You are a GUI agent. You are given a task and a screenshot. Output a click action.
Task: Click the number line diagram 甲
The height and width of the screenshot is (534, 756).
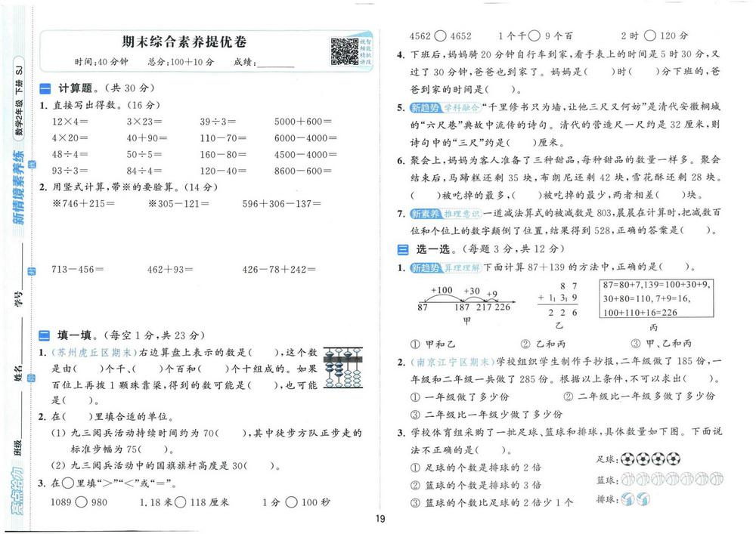coord(466,304)
